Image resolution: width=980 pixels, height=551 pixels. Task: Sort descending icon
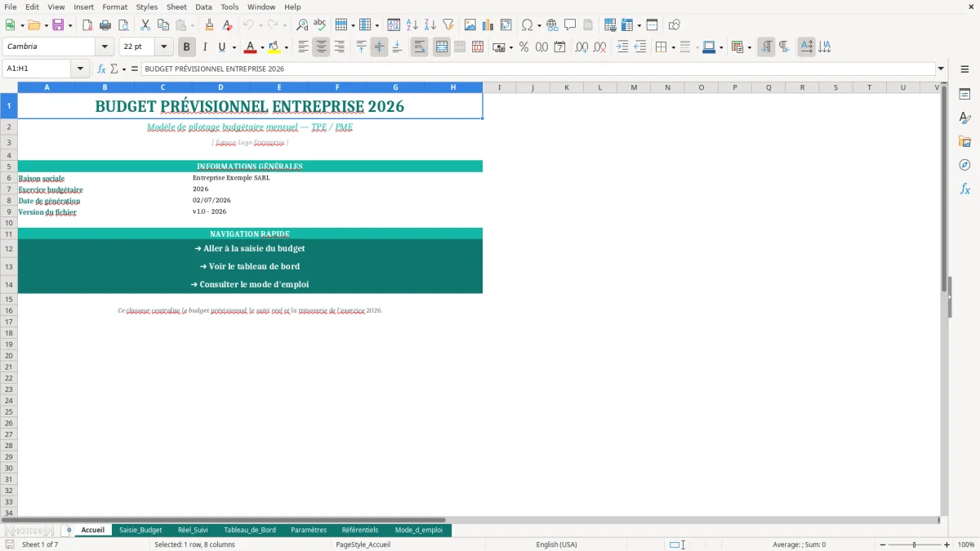430,25
